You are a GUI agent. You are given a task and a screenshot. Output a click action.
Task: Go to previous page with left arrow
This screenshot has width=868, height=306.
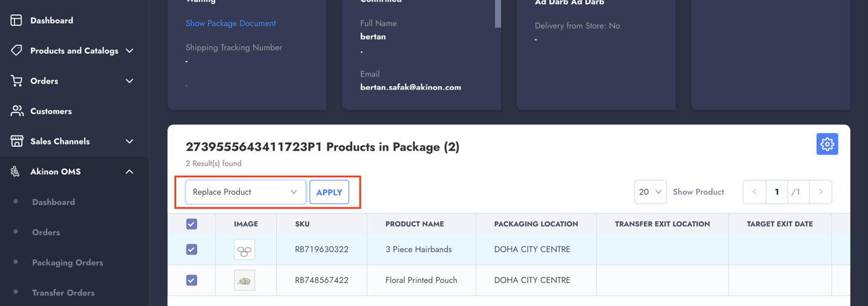click(x=754, y=192)
